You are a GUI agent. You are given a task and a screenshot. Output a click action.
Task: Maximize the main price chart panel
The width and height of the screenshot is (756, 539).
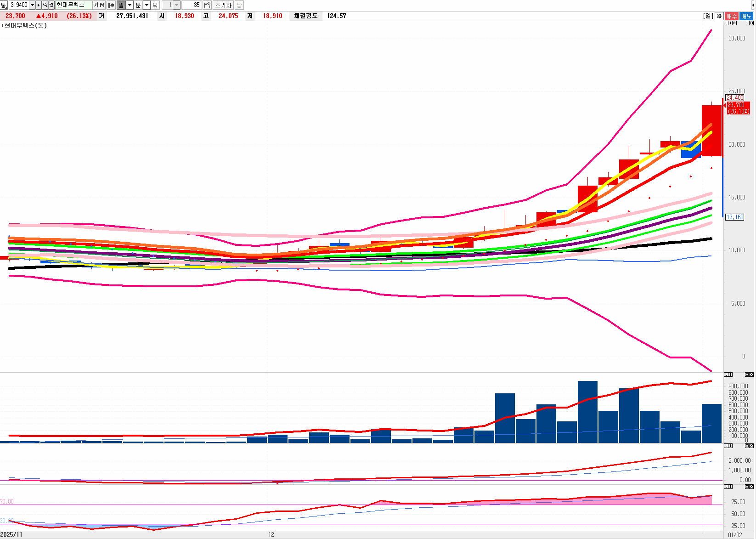(x=751, y=23)
